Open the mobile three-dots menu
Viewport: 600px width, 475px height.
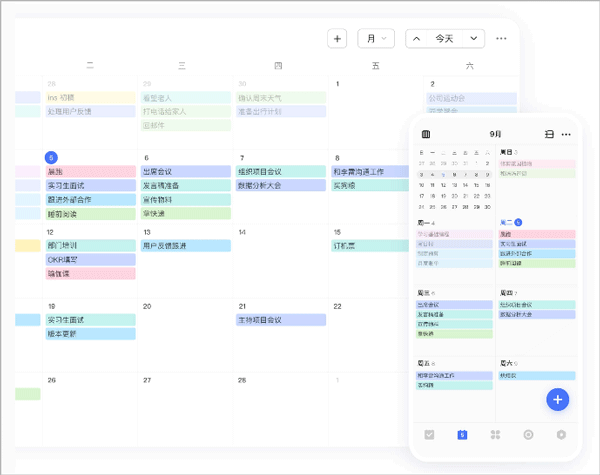[x=566, y=134]
